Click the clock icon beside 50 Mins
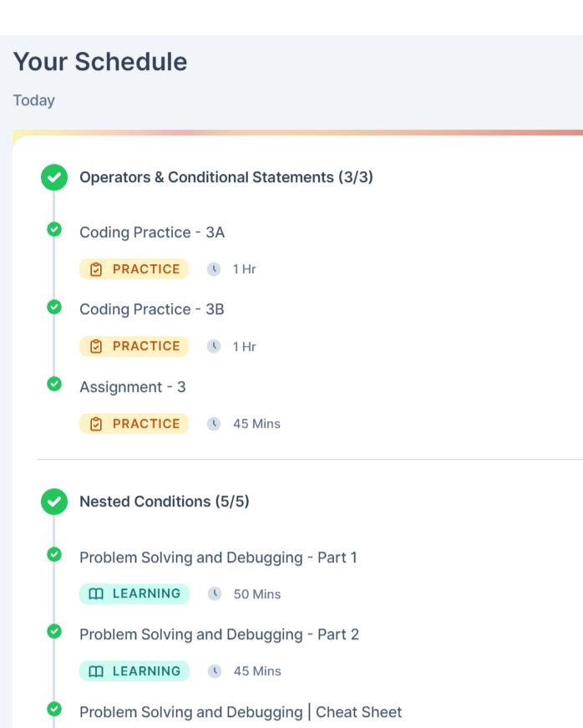This screenshot has height=728, width=583. coord(215,593)
